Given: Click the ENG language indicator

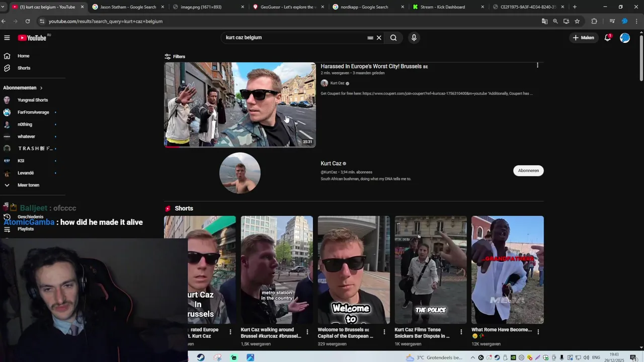Looking at the screenshot, I should (x=596, y=357).
